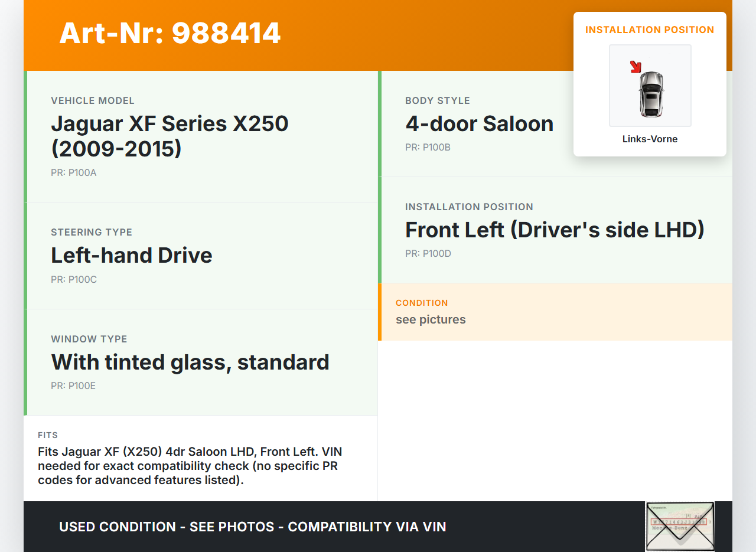Select the Jaguar XF Series X250 model text
The image size is (756, 552).
(170, 136)
